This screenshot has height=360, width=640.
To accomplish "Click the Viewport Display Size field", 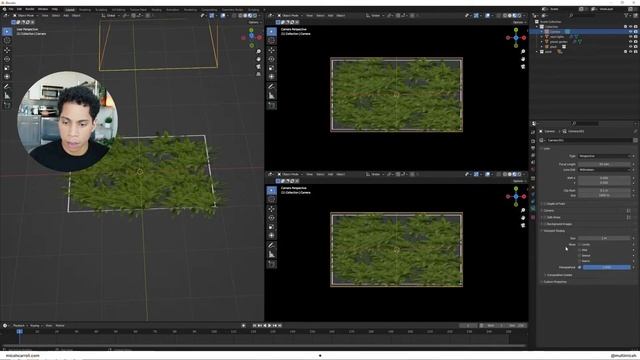I will tap(604, 238).
